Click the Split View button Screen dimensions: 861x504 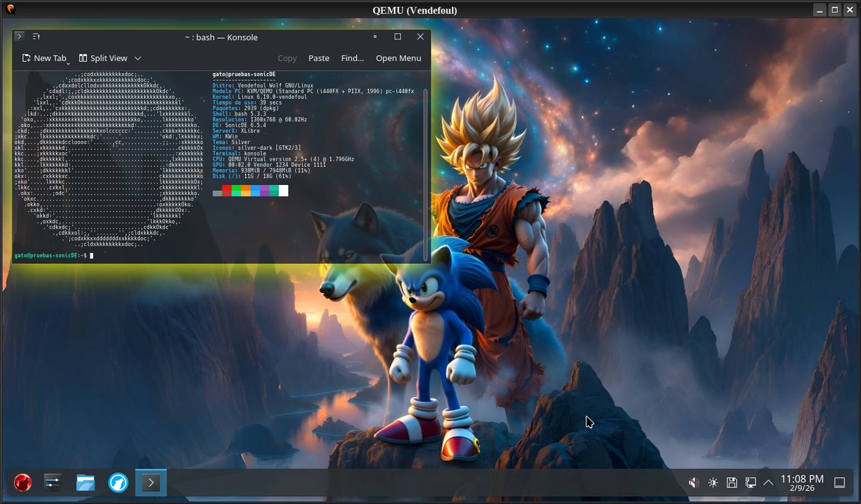pos(103,58)
